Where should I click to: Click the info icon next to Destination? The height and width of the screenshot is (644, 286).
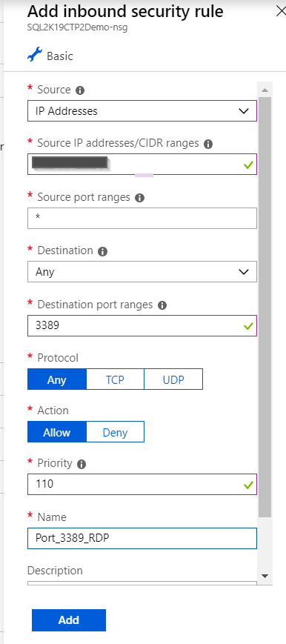(x=103, y=251)
